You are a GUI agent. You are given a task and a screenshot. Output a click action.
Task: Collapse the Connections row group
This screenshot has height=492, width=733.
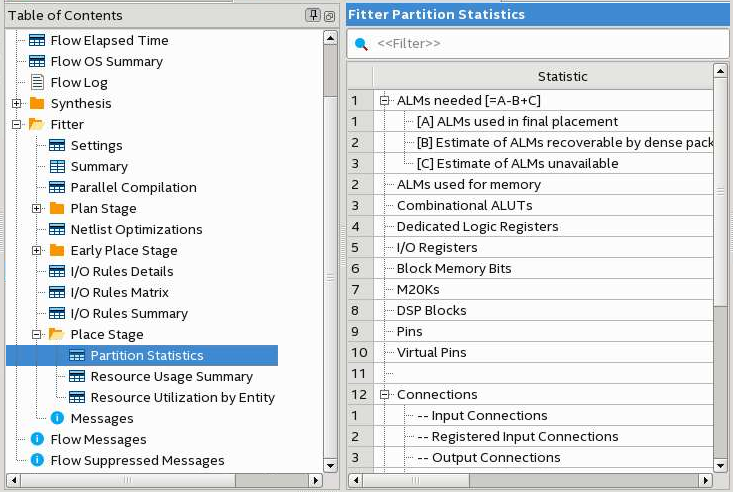385,394
